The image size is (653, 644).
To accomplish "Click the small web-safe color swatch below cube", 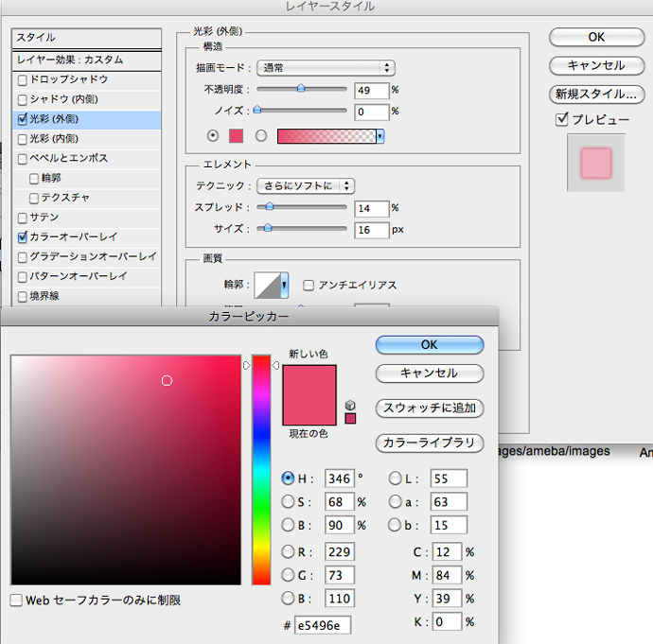I will pyautogui.click(x=350, y=419).
